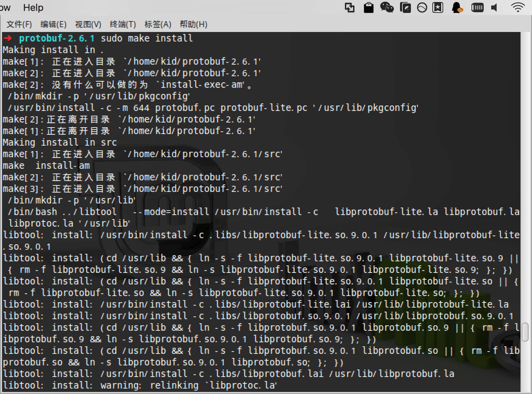Image resolution: width=532 pixels, height=394 pixels.
Task: Click the 'protobuf-2.6.1' prompt directory
Action: tap(56, 38)
